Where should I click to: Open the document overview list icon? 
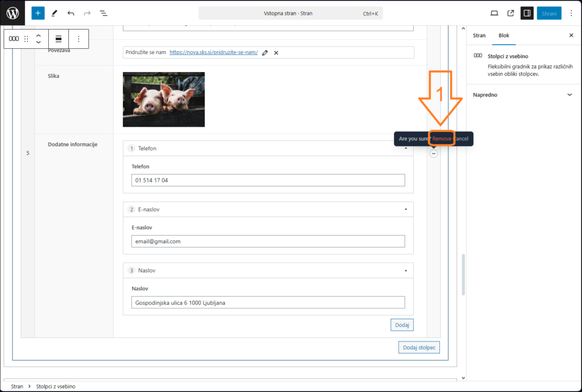tap(103, 13)
